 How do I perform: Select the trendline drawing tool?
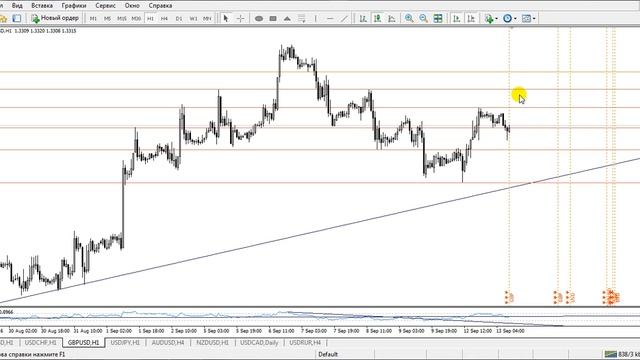344,18
